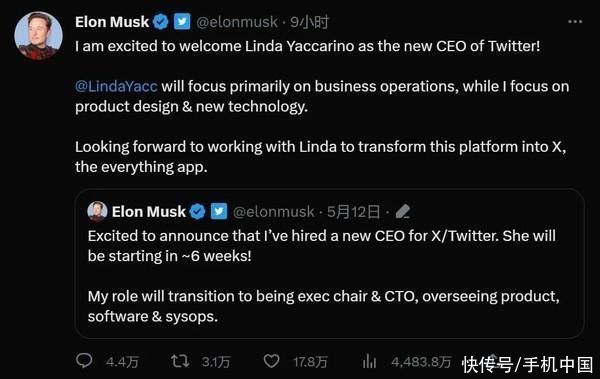Click Twitter bird badge in quoted tweet
The width and height of the screenshot is (600, 379).
point(219,211)
